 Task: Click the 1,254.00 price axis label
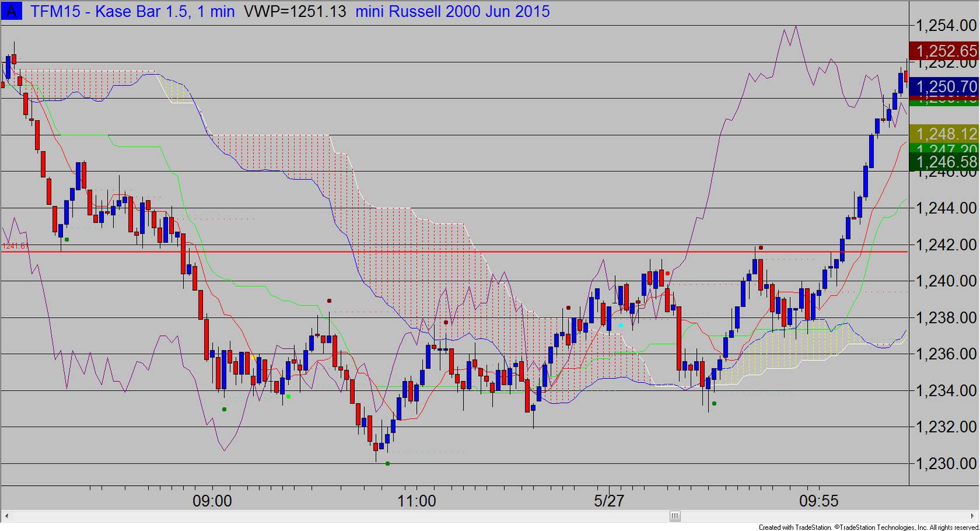(x=946, y=26)
